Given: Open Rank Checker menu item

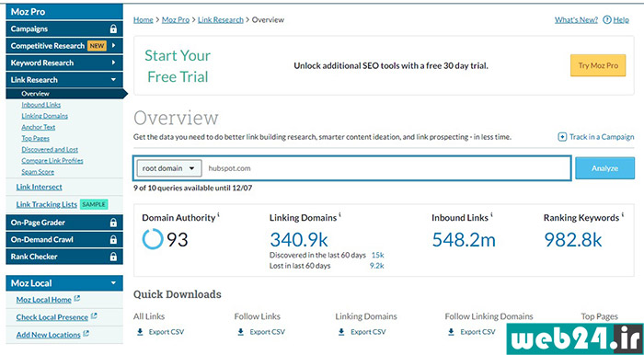Looking at the screenshot, I should click(64, 257).
